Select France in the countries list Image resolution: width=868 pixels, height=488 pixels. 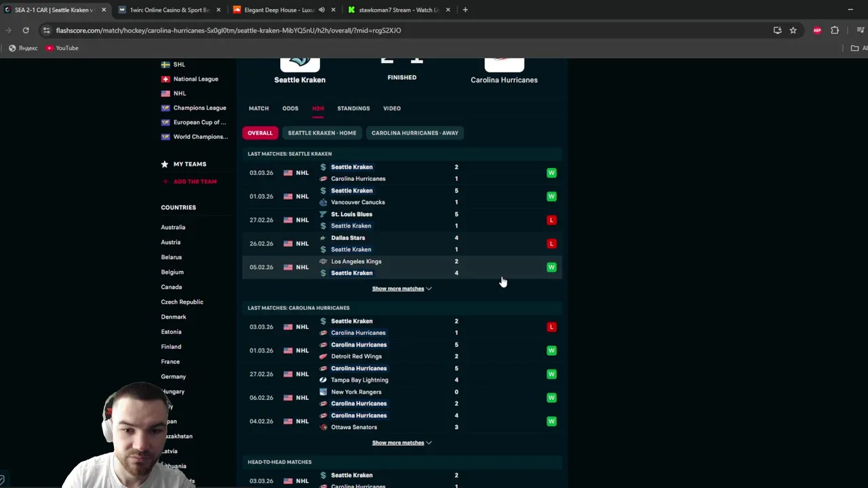170,362
